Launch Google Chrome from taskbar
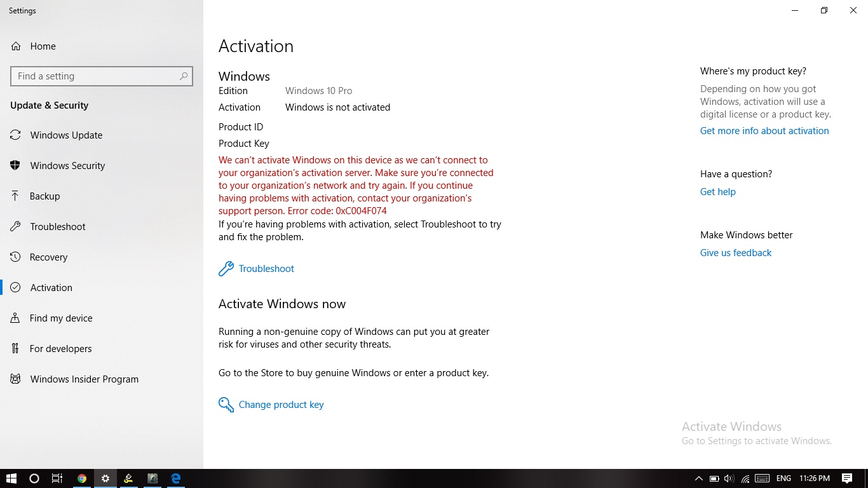Screen dimensions: 868x488 [x=82, y=478]
